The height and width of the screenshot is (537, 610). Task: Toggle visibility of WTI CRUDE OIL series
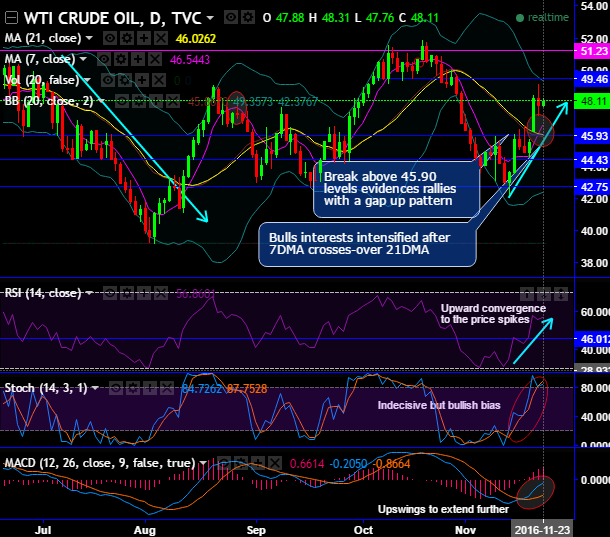point(231,18)
